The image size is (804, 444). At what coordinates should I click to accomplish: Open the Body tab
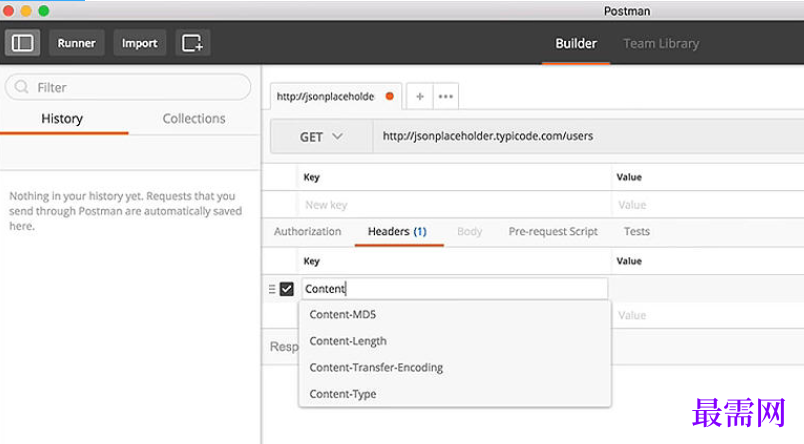click(x=469, y=232)
